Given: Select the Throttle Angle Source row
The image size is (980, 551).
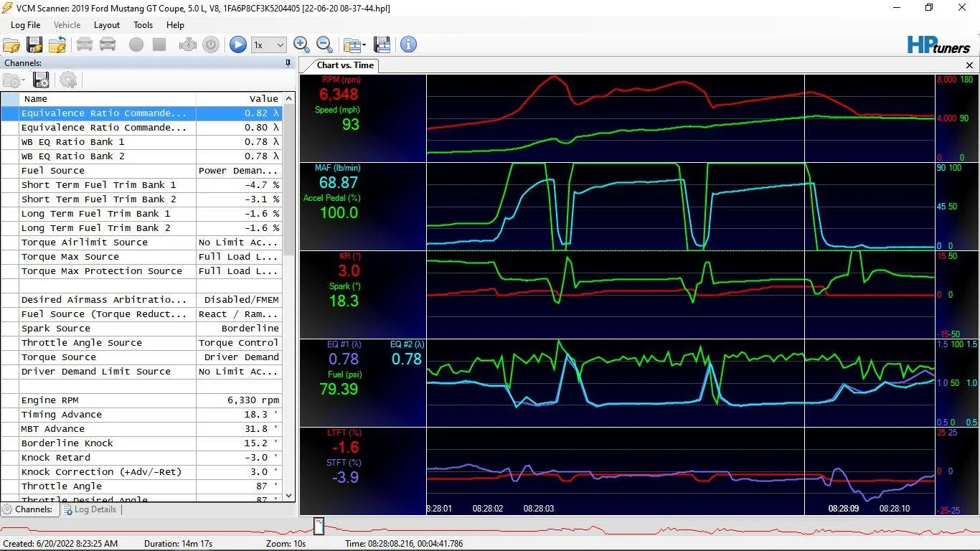Looking at the screenshot, I should (x=141, y=343).
